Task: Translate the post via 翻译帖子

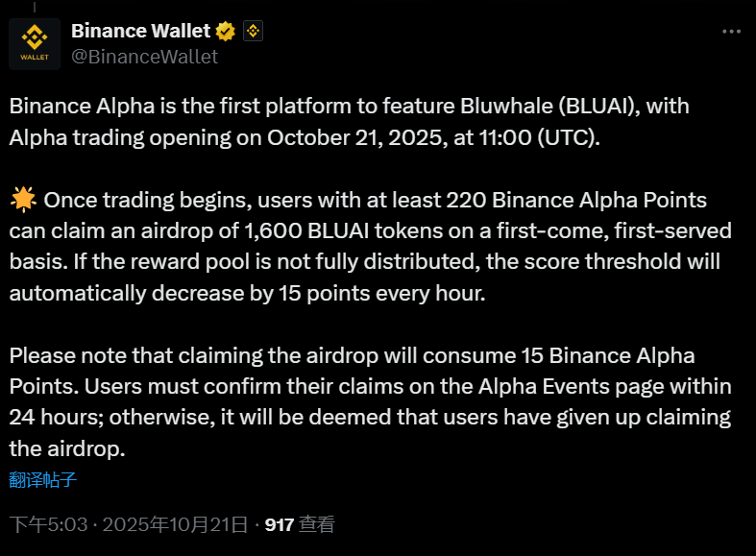Action: click(x=43, y=480)
